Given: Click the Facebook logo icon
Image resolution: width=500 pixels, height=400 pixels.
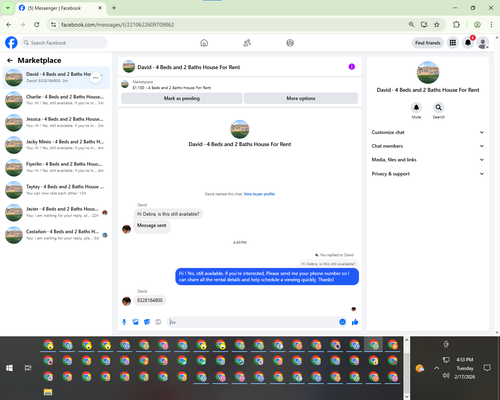Looking at the screenshot, I should (x=11, y=43).
